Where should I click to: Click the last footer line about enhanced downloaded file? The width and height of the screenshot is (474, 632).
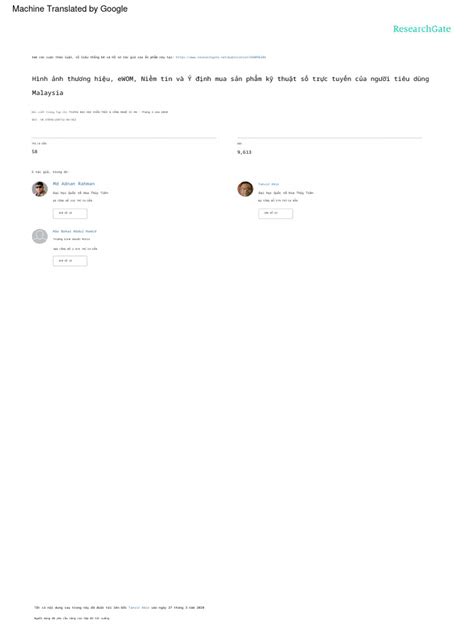pos(71,618)
